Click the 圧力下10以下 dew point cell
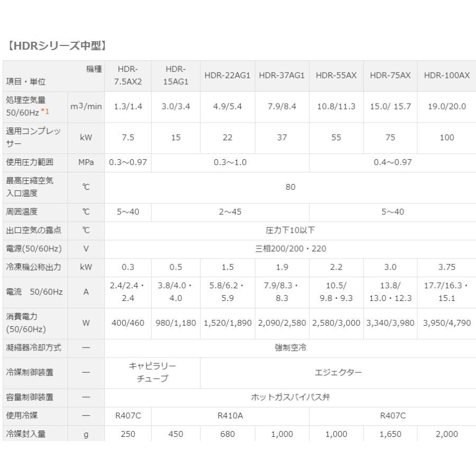 pyautogui.click(x=290, y=230)
